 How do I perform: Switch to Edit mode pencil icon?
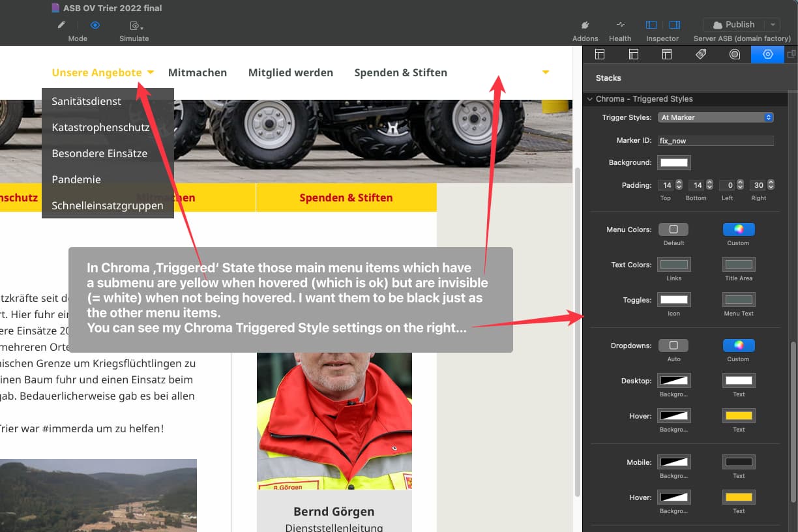pos(62,25)
